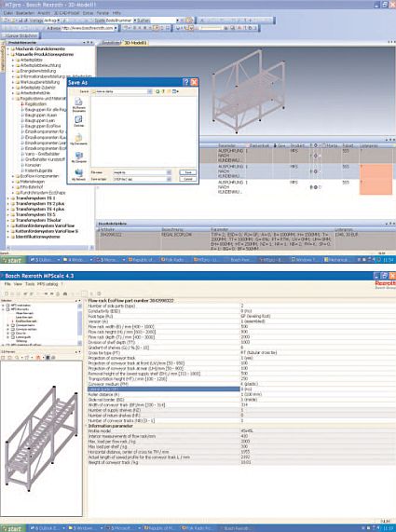Viewport: 396px width, 532px height.
Task: Click the Adresse URL field in MTpro
Action: [88, 28]
